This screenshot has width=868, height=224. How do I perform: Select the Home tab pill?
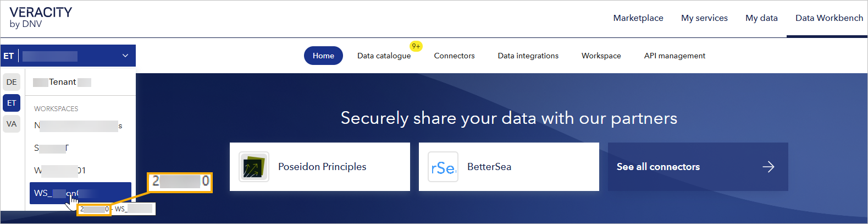(323, 56)
